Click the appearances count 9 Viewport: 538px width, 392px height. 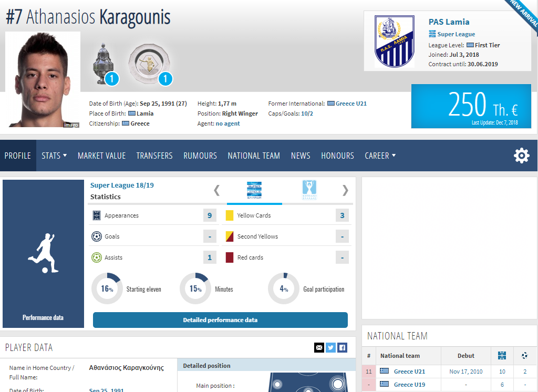coord(210,215)
